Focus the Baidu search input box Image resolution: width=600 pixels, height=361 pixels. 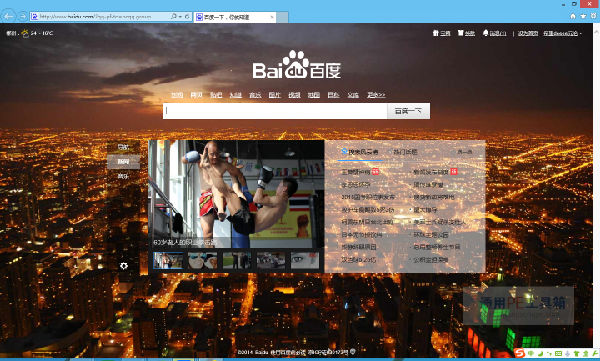(275, 111)
